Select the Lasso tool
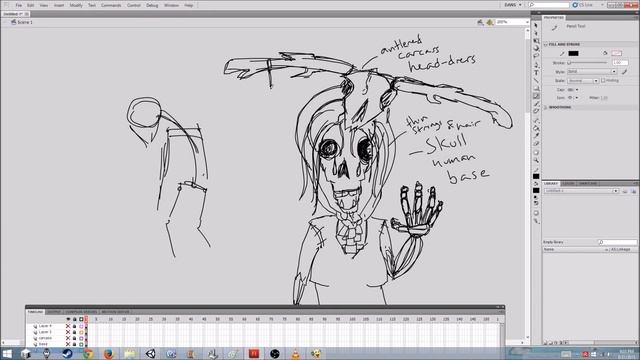 click(x=536, y=56)
